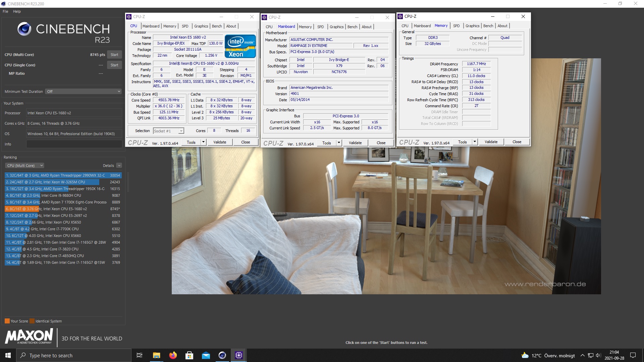The width and height of the screenshot is (644, 362).
Task: Select ranking entry Core i7-7700K
Action: click(x=63, y=229)
